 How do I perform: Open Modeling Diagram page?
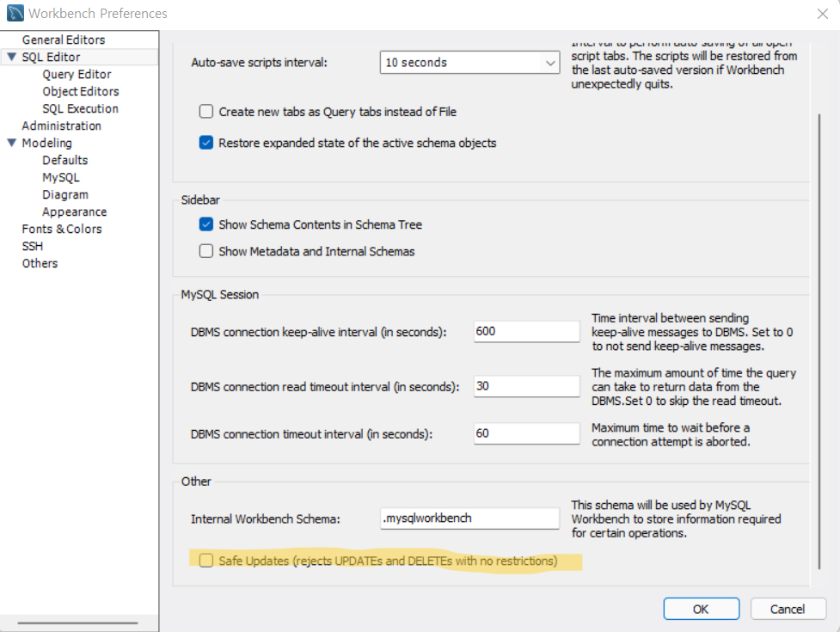pos(65,194)
